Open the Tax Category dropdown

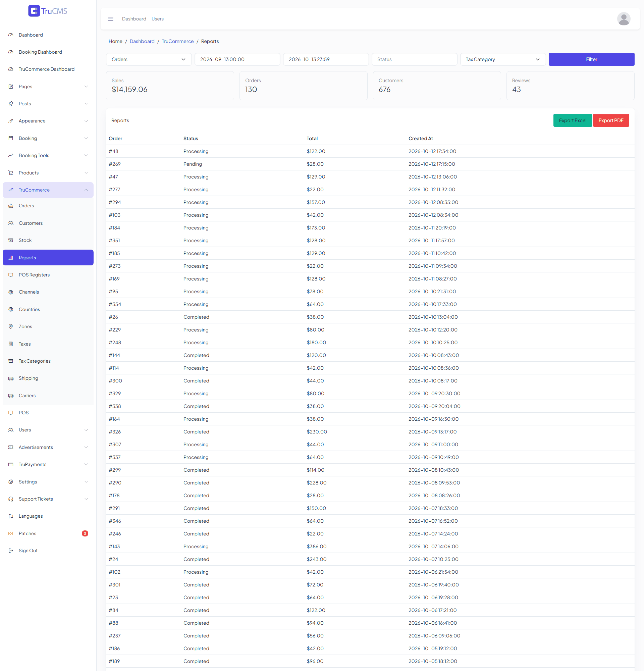pyautogui.click(x=503, y=59)
